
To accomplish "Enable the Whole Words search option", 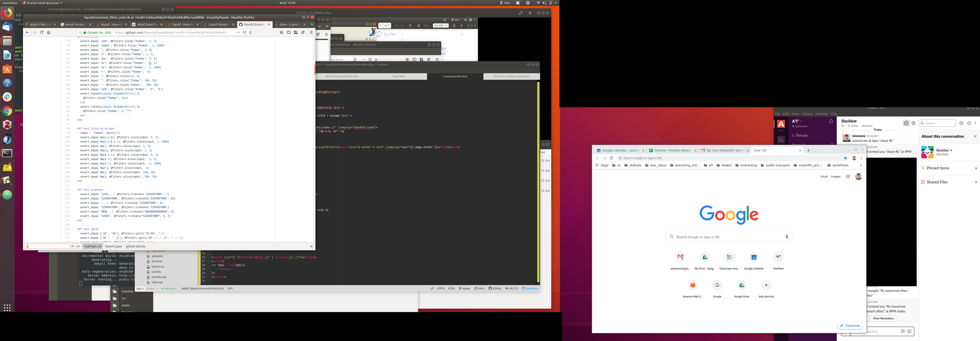I will pyautogui.click(x=135, y=246).
